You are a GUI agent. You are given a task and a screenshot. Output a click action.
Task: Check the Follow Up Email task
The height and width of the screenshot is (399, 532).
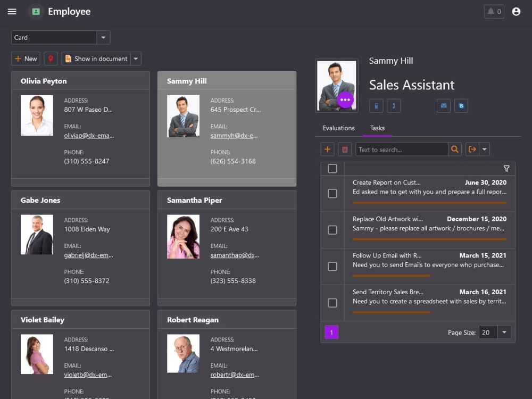tap(332, 267)
